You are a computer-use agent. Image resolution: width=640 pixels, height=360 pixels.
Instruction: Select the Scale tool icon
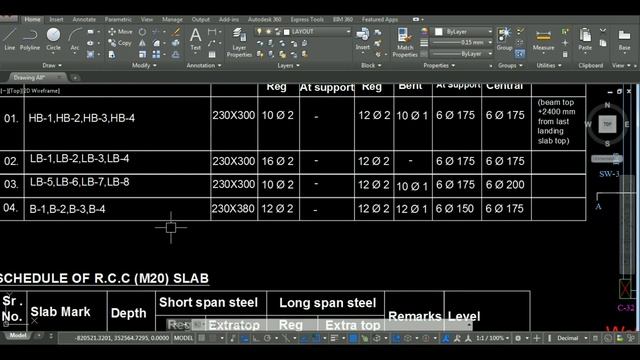142,54
